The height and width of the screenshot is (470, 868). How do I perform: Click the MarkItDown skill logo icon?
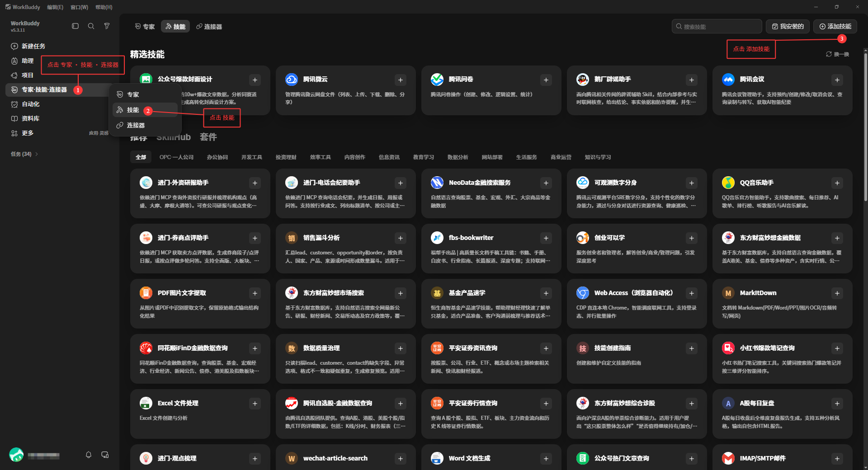[728, 293]
